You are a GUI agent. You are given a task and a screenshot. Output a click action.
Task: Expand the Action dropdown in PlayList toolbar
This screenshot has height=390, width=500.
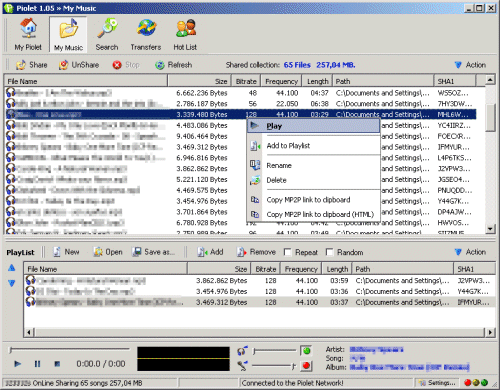[x=470, y=252]
